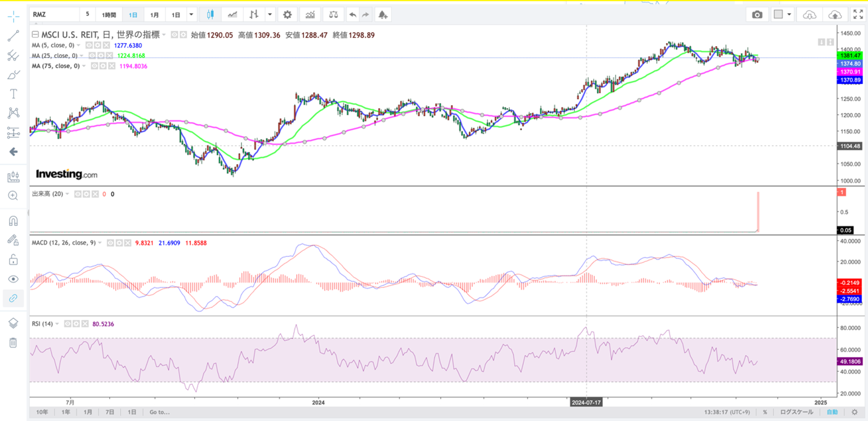Delete drawings with the trash icon
Viewport: 868px width, 421px height.
coord(13,343)
